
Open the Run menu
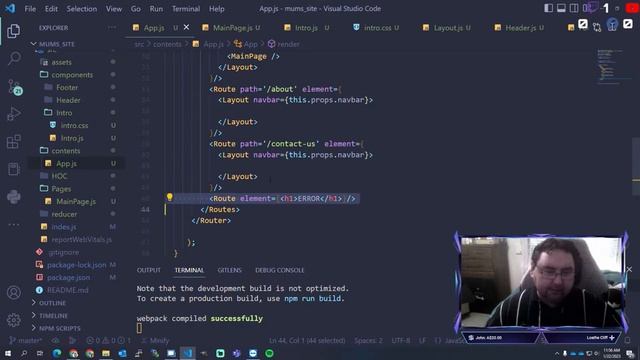156,9
